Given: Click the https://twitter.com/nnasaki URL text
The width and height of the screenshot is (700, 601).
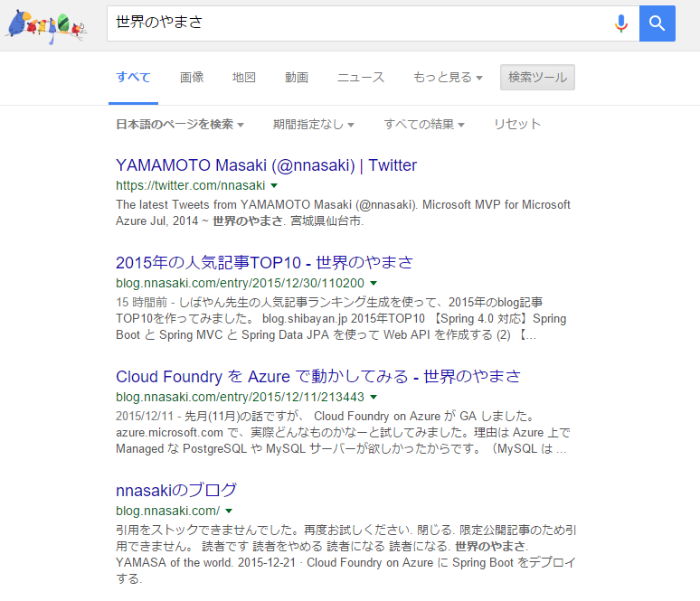Looking at the screenshot, I should click(190, 185).
